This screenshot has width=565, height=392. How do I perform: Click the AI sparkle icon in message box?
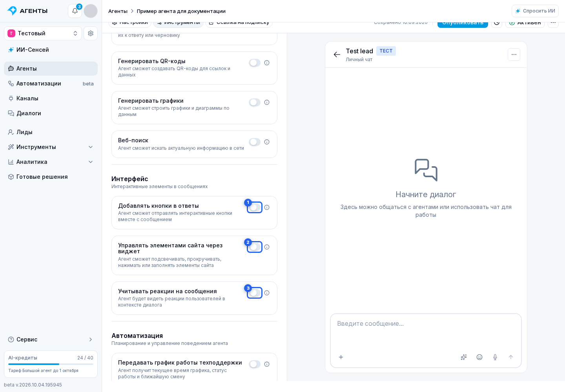coord(464,357)
